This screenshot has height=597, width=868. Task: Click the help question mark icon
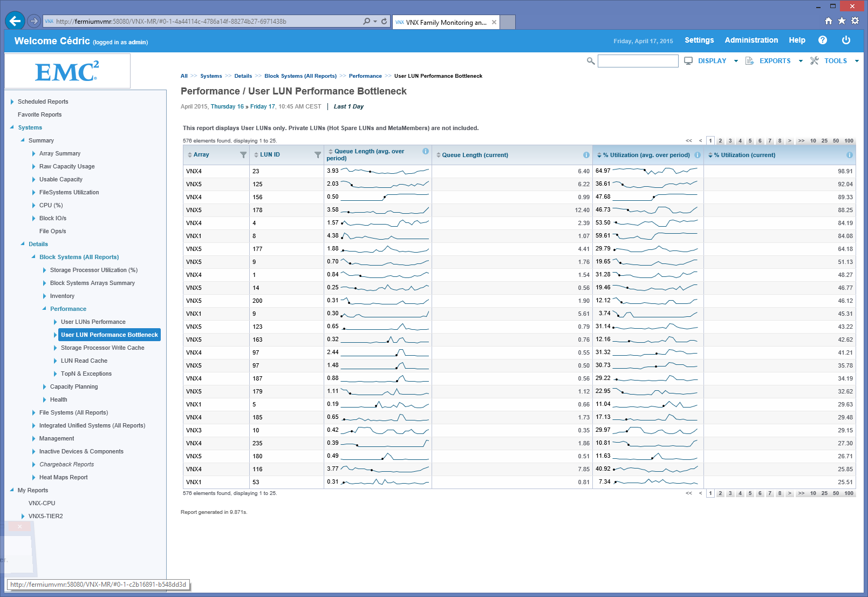point(822,40)
